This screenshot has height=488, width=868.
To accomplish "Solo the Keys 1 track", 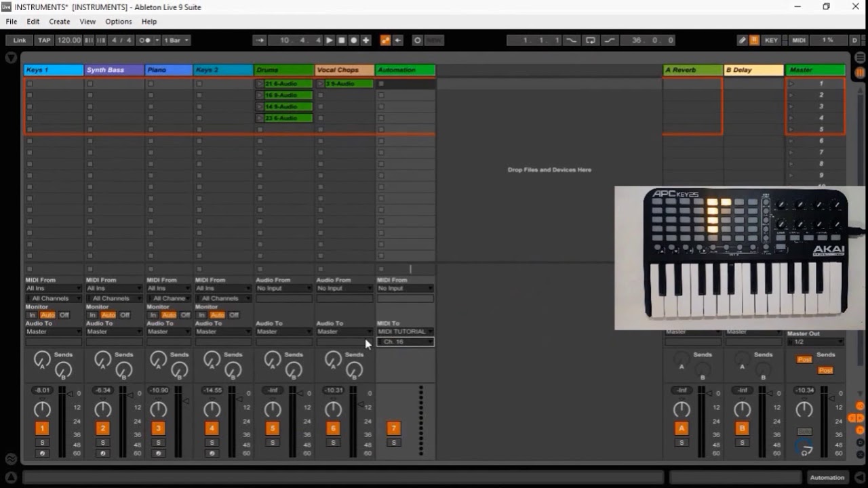I will coord(42,443).
